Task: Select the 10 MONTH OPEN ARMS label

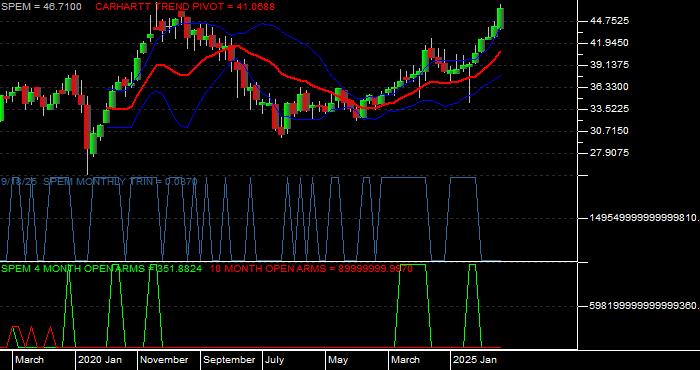Action: pyautogui.click(x=311, y=269)
